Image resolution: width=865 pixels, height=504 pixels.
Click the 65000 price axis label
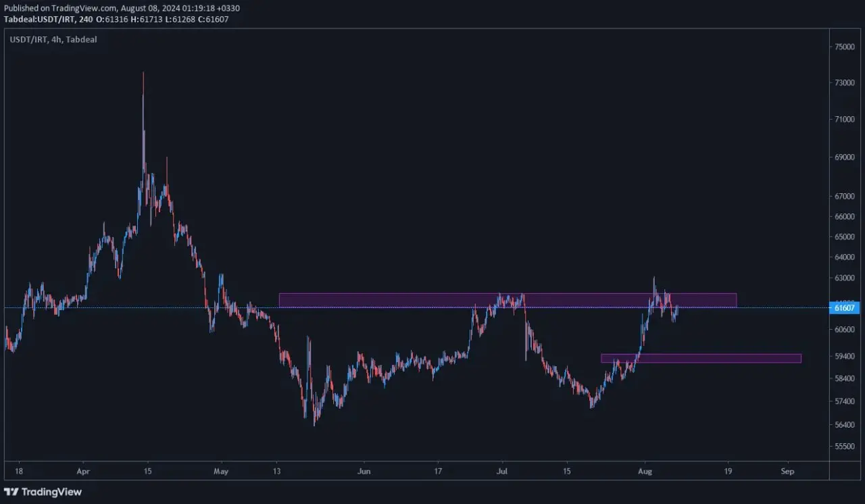(x=845, y=237)
